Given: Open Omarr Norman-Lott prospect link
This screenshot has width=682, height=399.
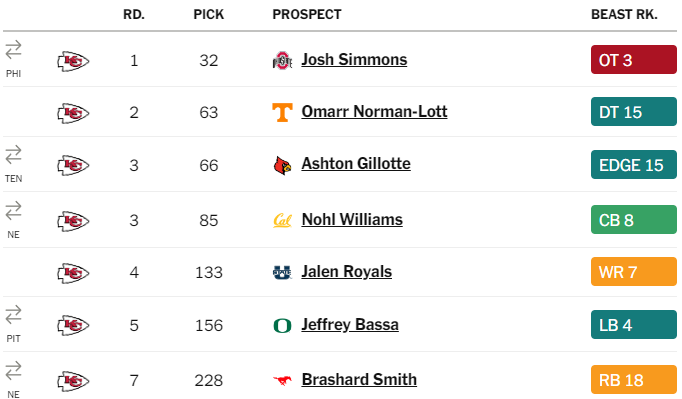Looking at the screenshot, I should 374,111.
